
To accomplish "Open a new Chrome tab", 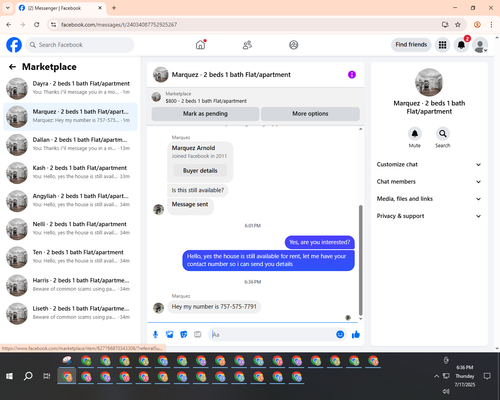I will pyautogui.click(x=114, y=8).
